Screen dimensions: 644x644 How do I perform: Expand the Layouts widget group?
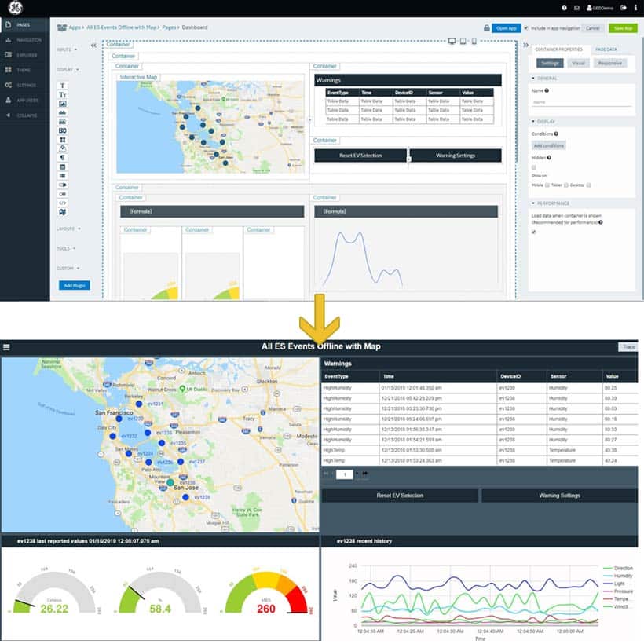pyautogui.click(x=68, y=229)
